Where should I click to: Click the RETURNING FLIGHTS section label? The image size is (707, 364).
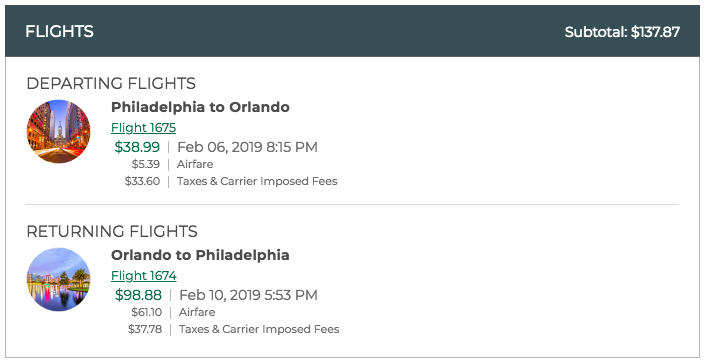[x=112, y=231]
